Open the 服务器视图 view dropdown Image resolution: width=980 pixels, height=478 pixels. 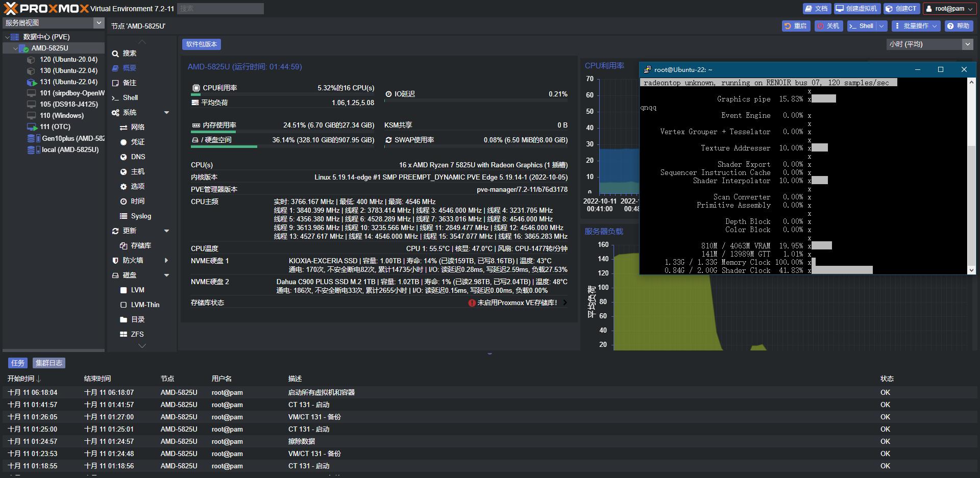click(x=99, y=23)
